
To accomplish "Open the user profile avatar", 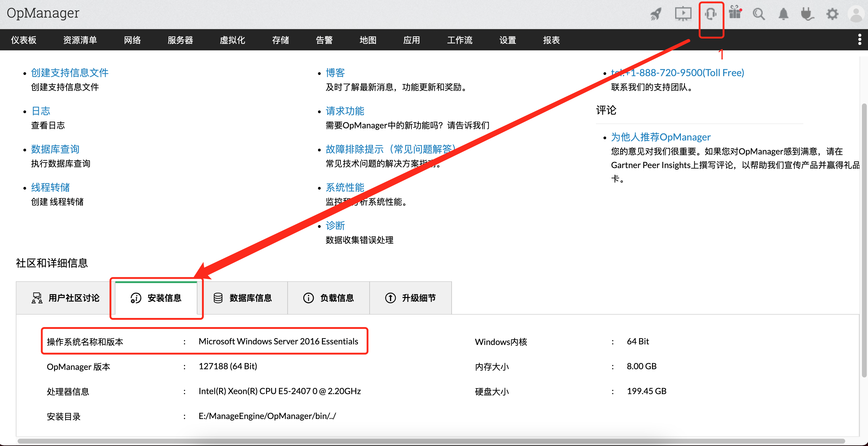I will (x=857, y=14).
